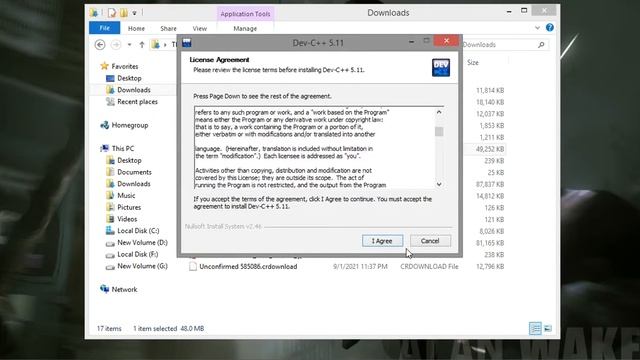Image resolution: width=640 pixels, height=360 pixels.
Task: Select Downloads under Favorites
Action: click(134, 90)
